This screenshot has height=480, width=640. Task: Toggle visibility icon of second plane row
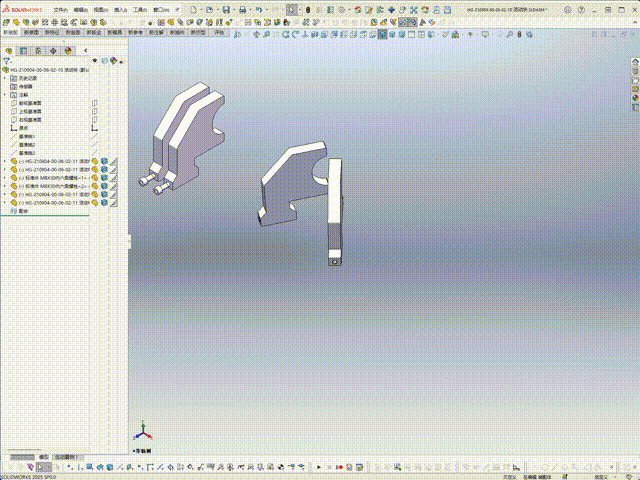click(95, 111)
